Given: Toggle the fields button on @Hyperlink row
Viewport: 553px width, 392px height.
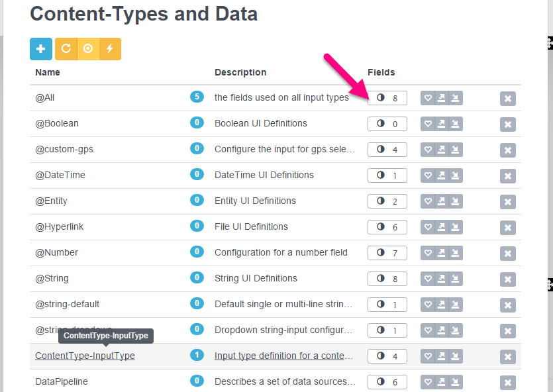Looking at the screenshot, I should click(387, 226).
